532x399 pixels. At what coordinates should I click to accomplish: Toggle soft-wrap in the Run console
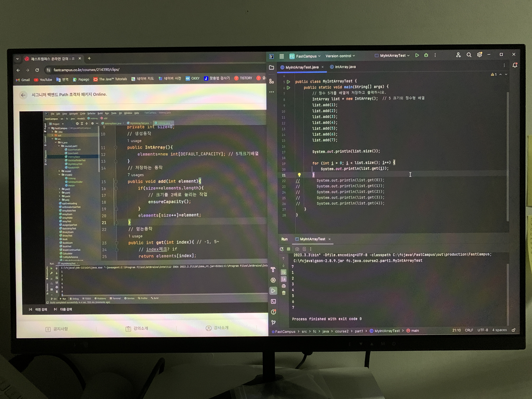(x=284, y=272)
